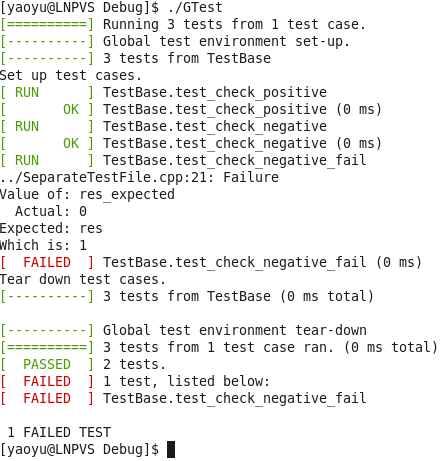Click 'Global test environment set-up.' line
Image resolution: width=446 pixels, height=461 pixels.
coord(226,41)
